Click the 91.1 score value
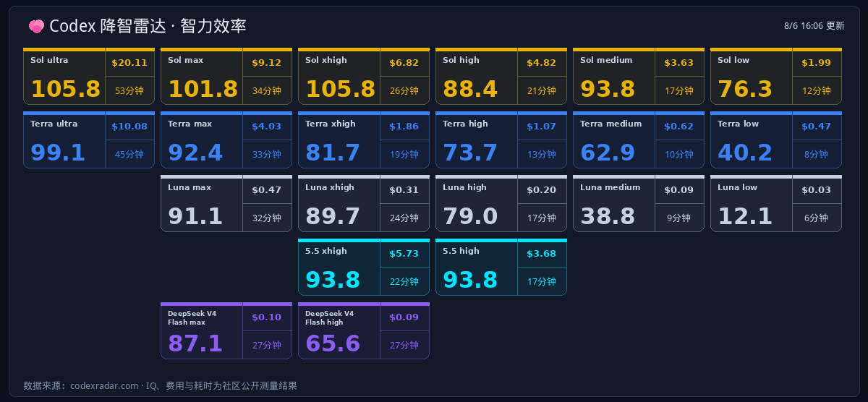 [x=195, y=216]
